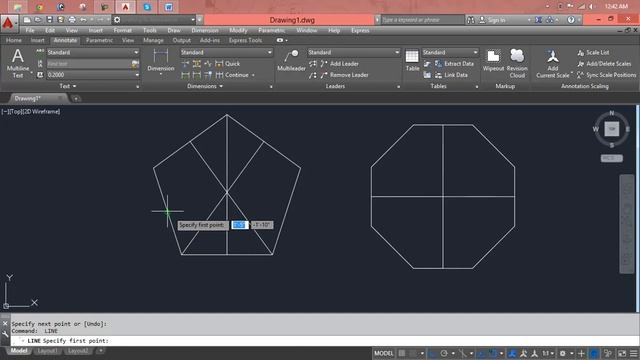Viewport: 640px width, 360px height.
Task: Toggle annotation monitor plus icon in status bar
Action: (581, 353)
